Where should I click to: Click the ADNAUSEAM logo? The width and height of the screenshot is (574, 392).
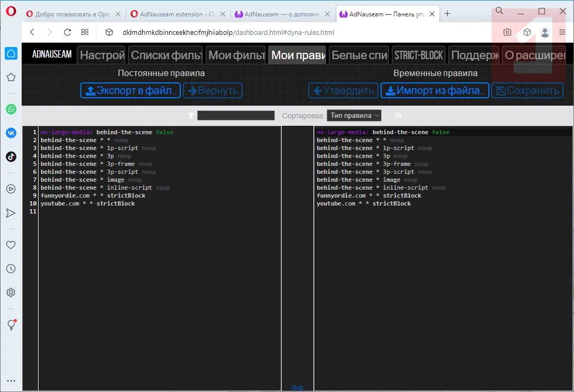click(52, 54)
